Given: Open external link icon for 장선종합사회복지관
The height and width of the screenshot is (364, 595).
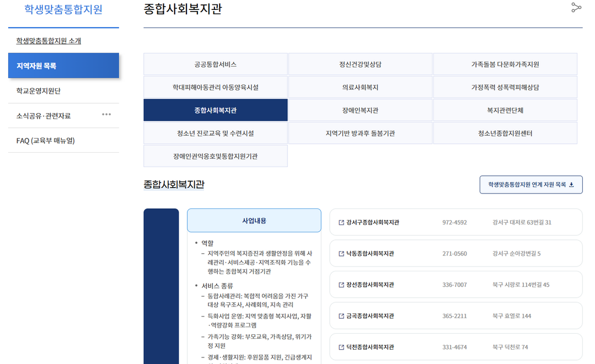Looking at the screenshot, I should [341, 285].
